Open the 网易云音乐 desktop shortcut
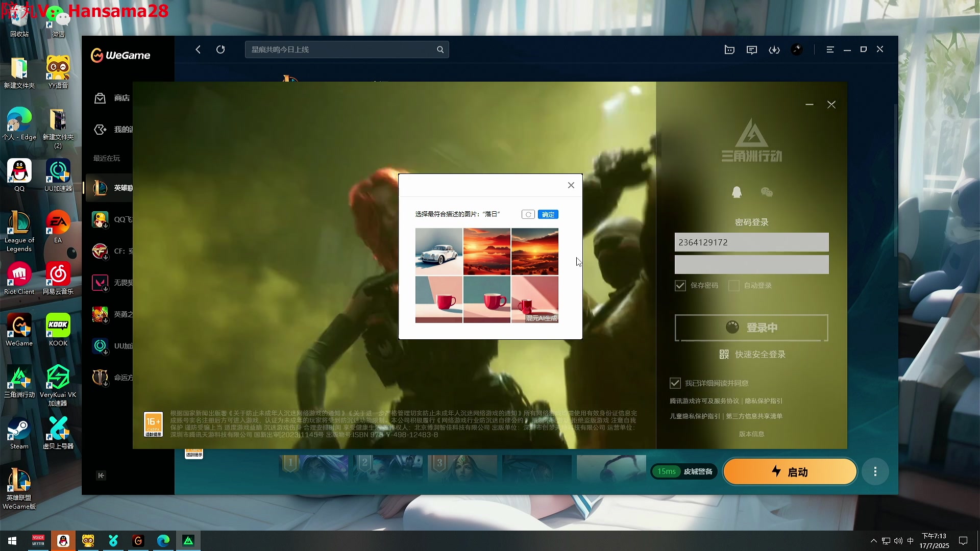The width and height of the screenshot is (980, 551). point(58,279)
